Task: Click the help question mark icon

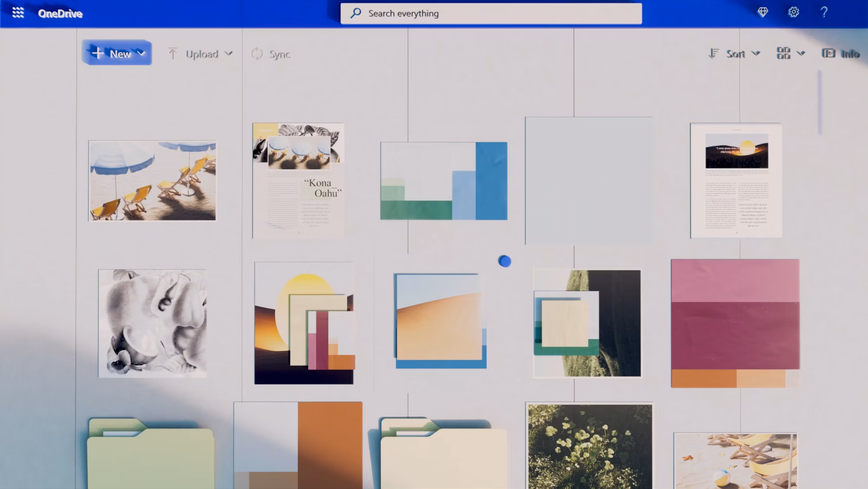Action: click(824, 12)
